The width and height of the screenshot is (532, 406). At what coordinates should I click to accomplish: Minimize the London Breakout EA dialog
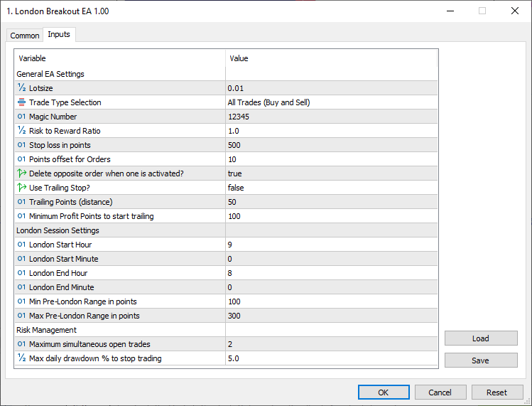[x=450, y=11]
